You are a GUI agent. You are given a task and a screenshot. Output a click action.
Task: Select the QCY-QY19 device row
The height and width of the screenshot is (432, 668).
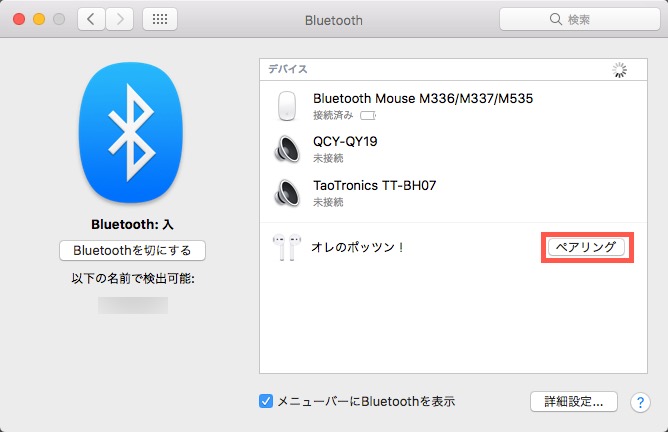coord(453,149)
